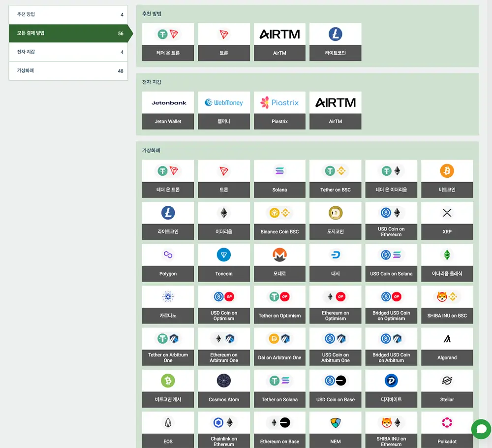
Task: Choose 테더 온 트론 in the 추천 방법 section
Action: (x=168, y=42)
